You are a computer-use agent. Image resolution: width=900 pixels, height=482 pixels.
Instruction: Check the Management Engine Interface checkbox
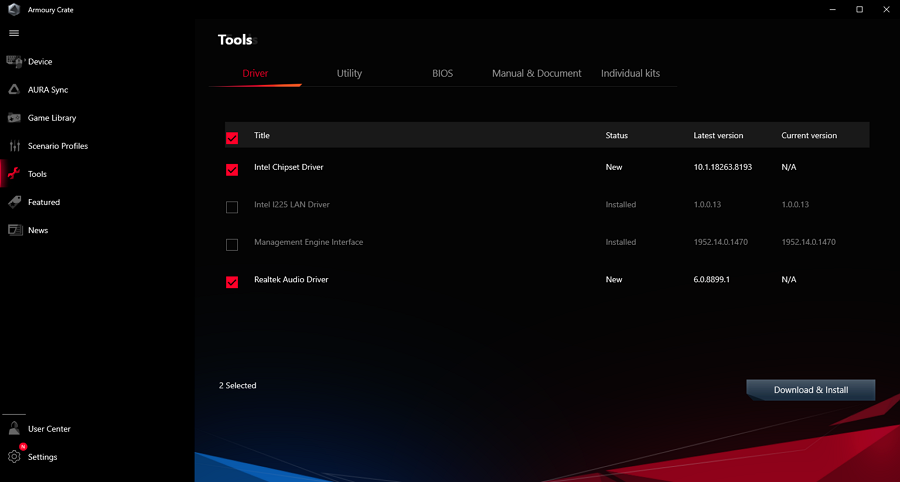pos(232,245)
